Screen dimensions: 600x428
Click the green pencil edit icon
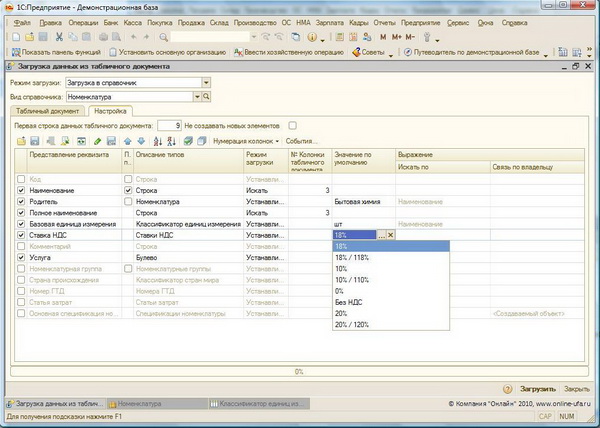97,141
